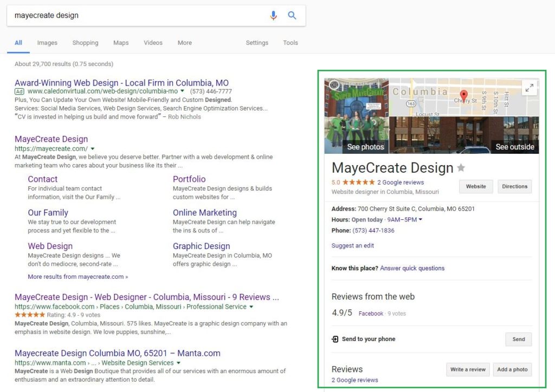Click the blue magnifying glass search icon
Screen dimensions: 555x392
(x=292, y=16)
